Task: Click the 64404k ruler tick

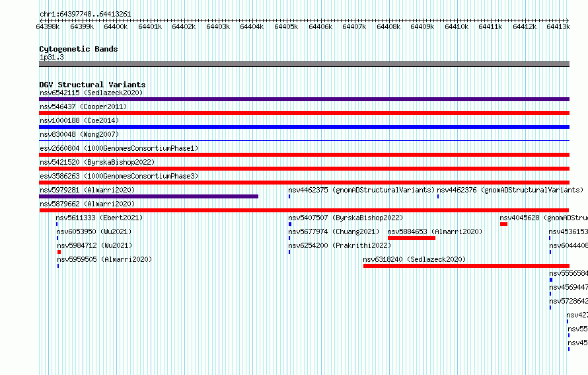Action: click(x=252, y=26)
